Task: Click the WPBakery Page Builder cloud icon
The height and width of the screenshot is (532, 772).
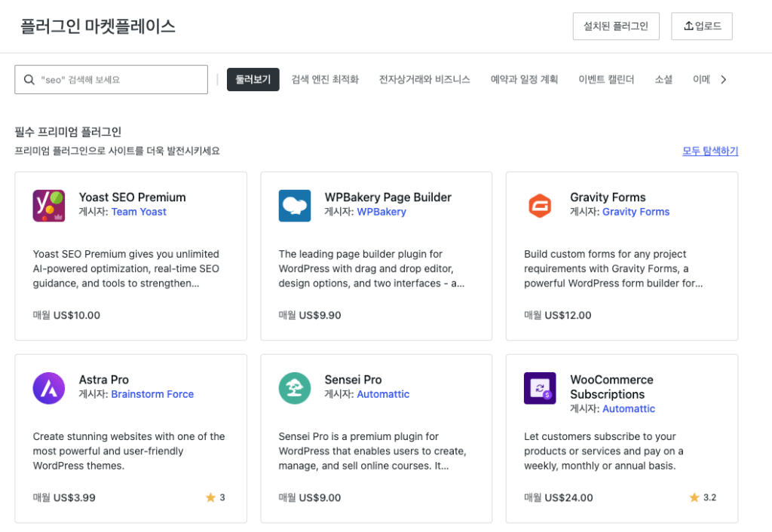Action: (x=295, y=206)
